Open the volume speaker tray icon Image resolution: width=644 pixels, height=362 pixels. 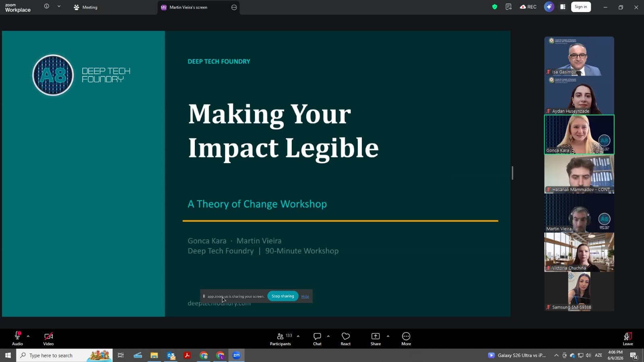(588, 355)
